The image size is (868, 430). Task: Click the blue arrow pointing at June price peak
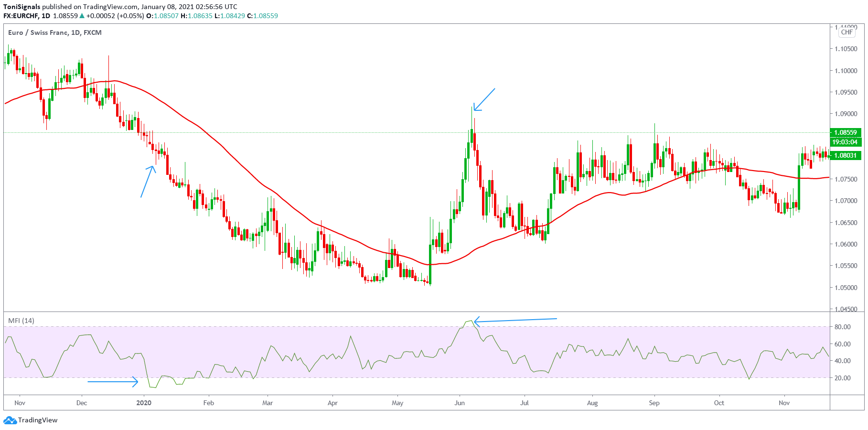(484, 99)
